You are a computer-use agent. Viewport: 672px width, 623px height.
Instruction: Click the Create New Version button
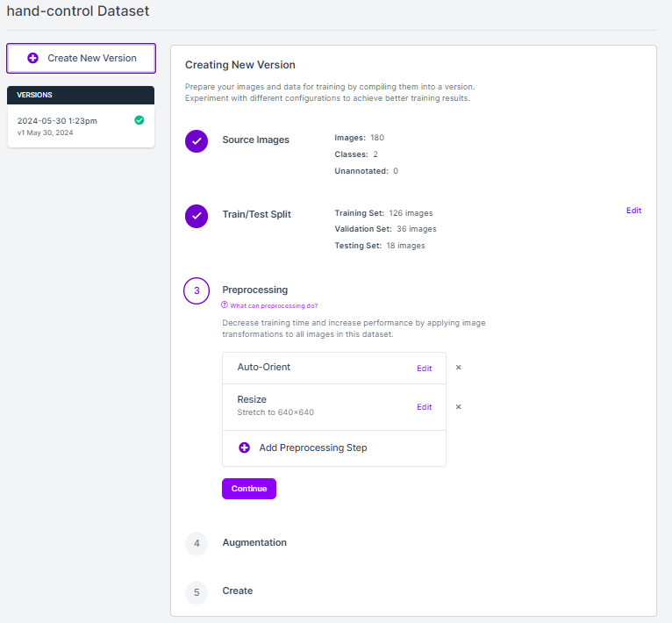(81, 58)
